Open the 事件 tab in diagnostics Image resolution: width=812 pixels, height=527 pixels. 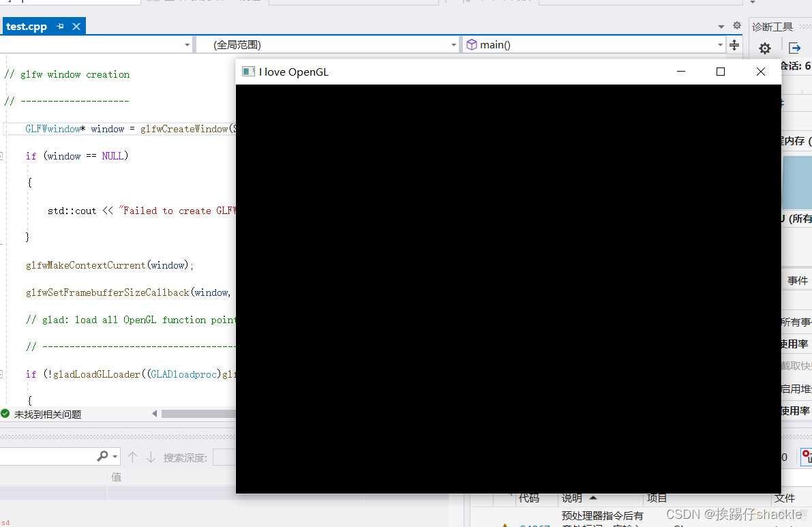pos(798,281)
